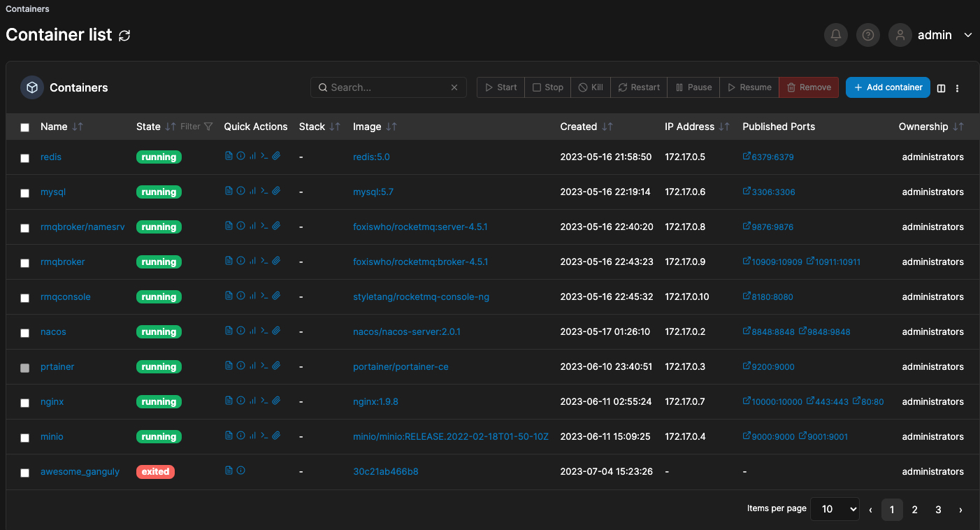Open notifications bell
Image resolution: width=980 pixels, height=530 pixels.
point(836,35)
